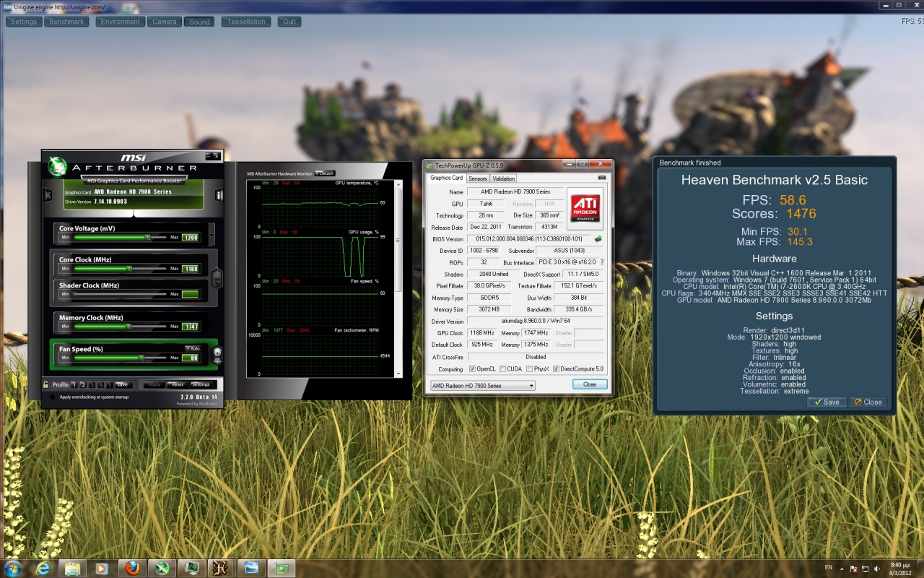The height and width of the screenshot is (578, 924).
Task: Click the network icon in system tray
Action: pyautogui.click(x=865, y=569)
